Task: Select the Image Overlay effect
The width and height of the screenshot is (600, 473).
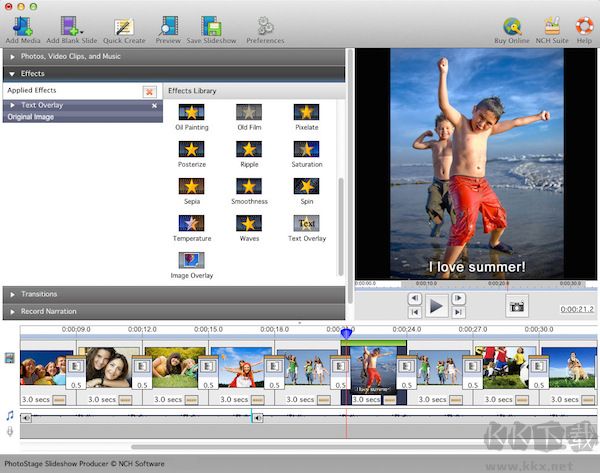Action: [x=192, y=260]
